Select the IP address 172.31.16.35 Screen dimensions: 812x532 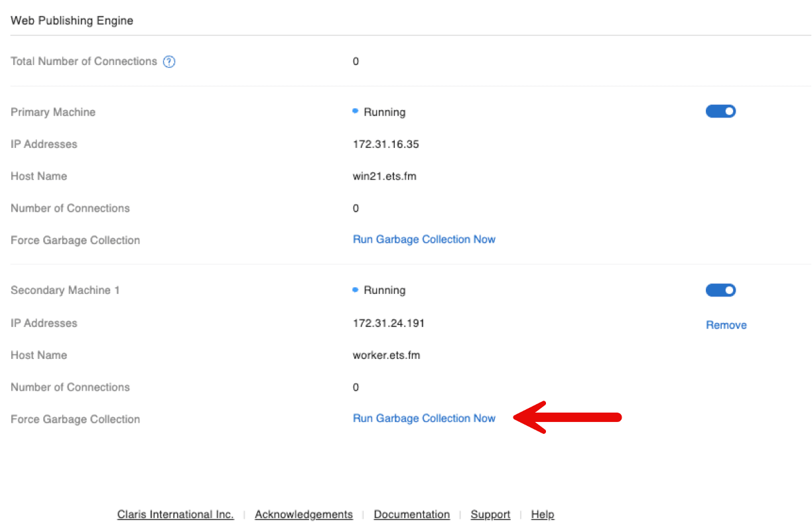(386, 144)
